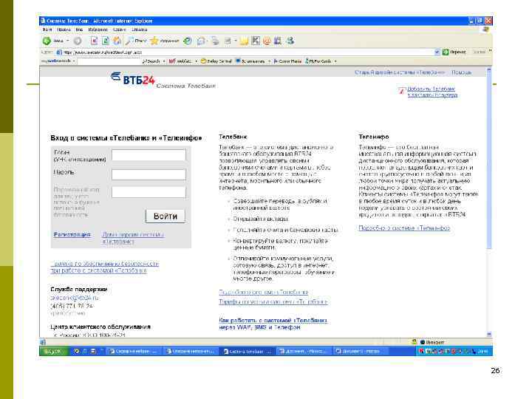The height and width of the screenshot is (399, 532).
Task: Click into the Пароль input field
Action: pyautogui.click(x=149, y=174)
